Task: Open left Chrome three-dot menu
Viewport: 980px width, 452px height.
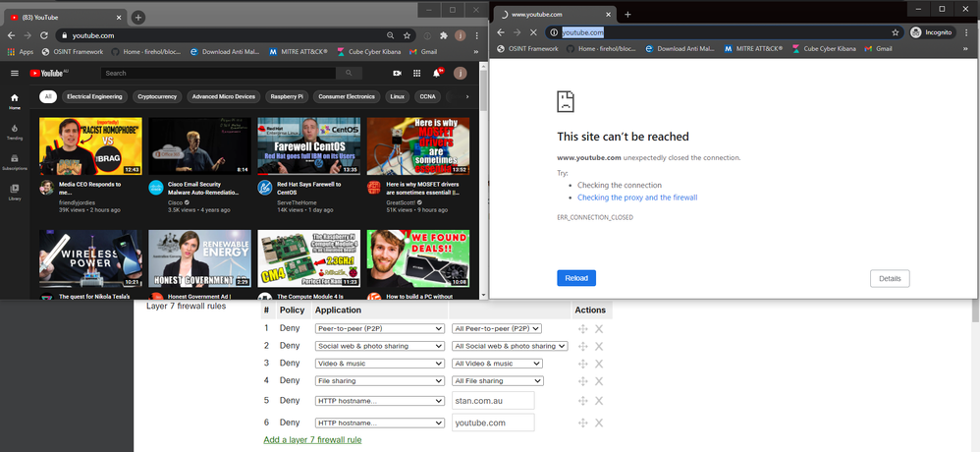Action: (x=477, y=35)
